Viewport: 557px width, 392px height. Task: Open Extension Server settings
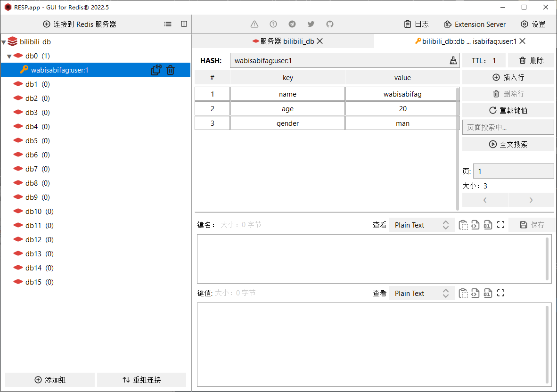tap(475, 24)
